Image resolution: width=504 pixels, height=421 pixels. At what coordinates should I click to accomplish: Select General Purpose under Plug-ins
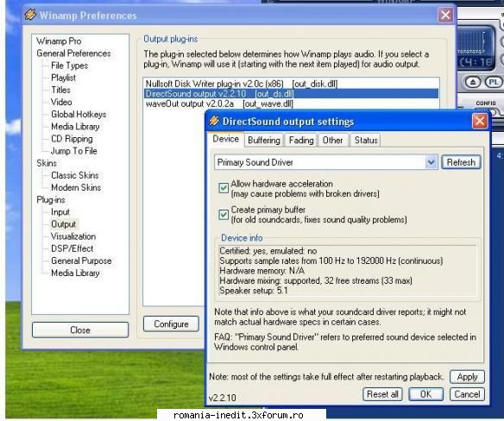[x=81, y=261]
